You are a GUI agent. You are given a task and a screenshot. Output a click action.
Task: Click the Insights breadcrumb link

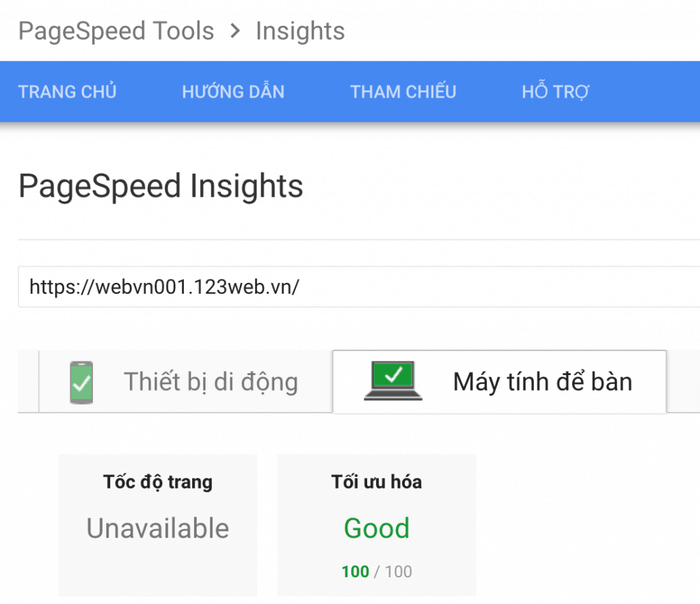click(299, 31)
